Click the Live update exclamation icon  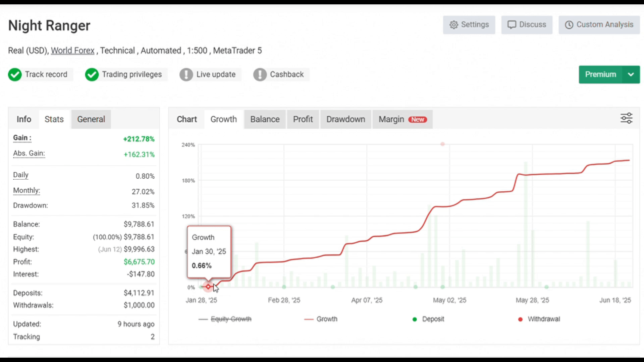coord(186,74)
